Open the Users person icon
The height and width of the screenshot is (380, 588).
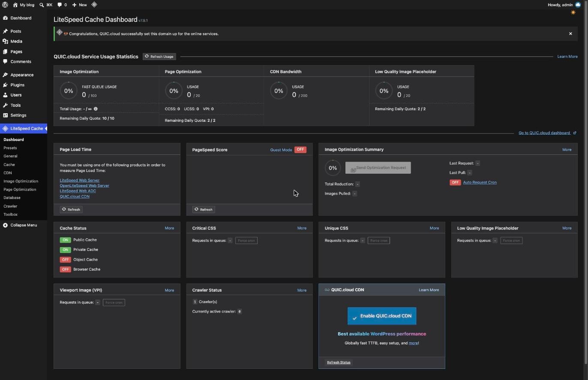click(x=5, y=95)
